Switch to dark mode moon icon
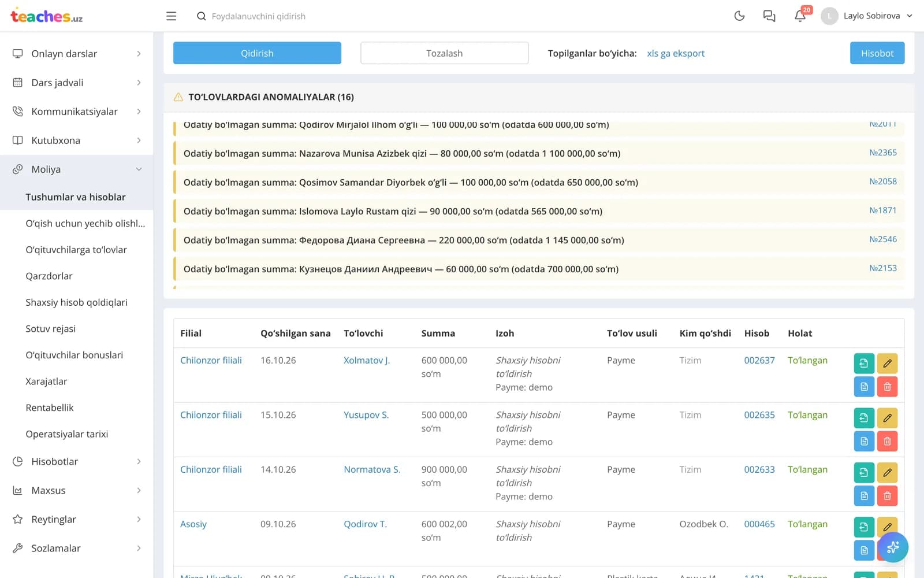 pyautogui.click(x=739, y=16)
